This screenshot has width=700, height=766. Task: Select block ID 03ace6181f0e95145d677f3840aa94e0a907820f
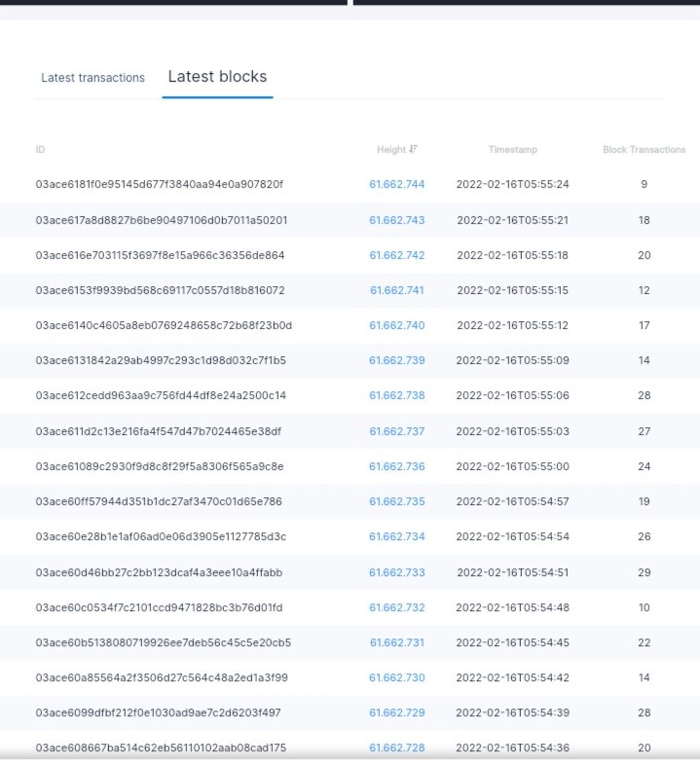point(160,184)
